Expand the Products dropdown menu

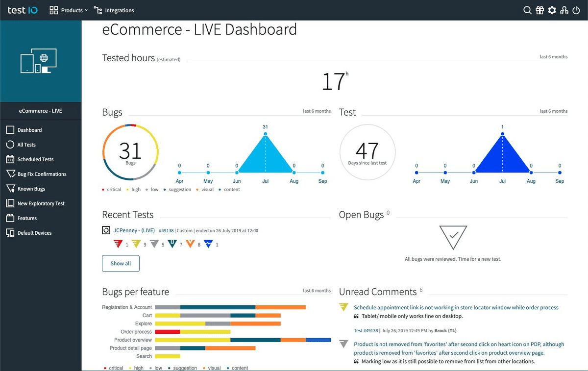(x=69, y=10)
